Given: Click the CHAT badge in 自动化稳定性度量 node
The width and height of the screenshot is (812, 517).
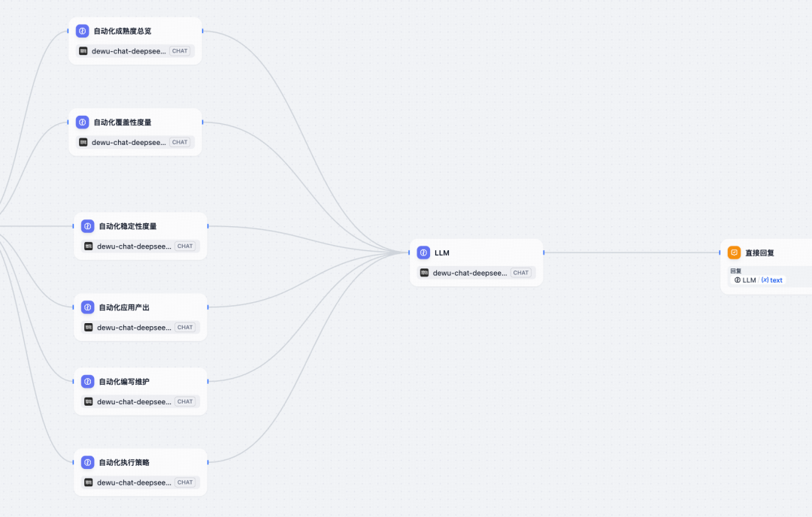Looking at the screenshot, I should click(185, 246).
